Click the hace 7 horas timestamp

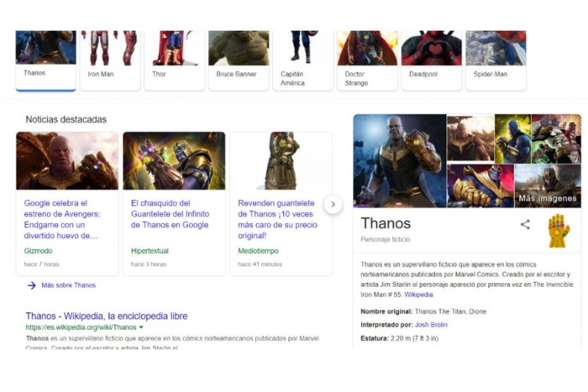point(41,264)
